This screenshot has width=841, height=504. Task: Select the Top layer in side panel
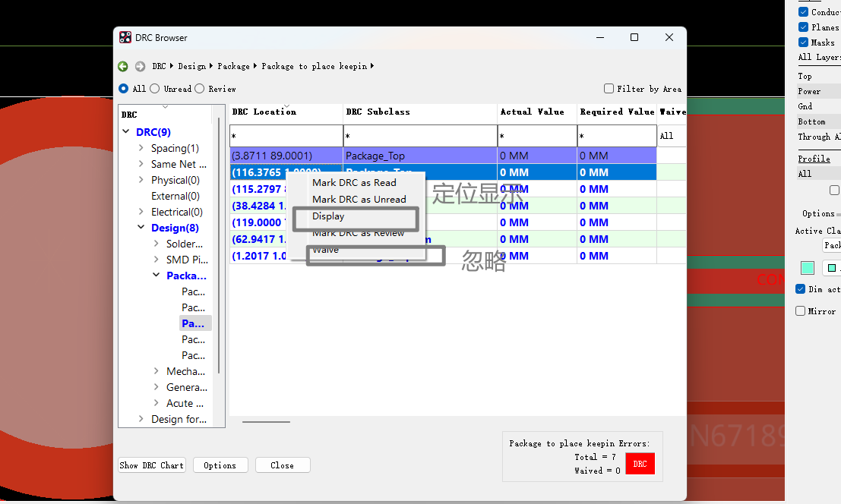[805, 76]
